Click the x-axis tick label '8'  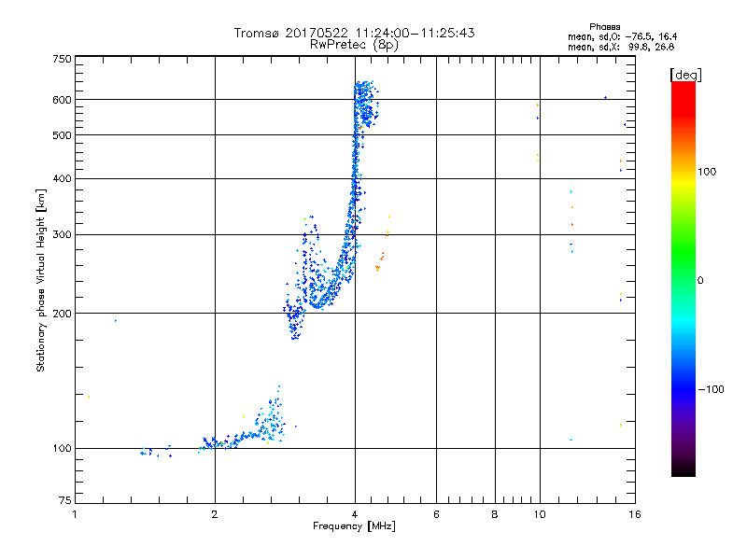point(495,514)
